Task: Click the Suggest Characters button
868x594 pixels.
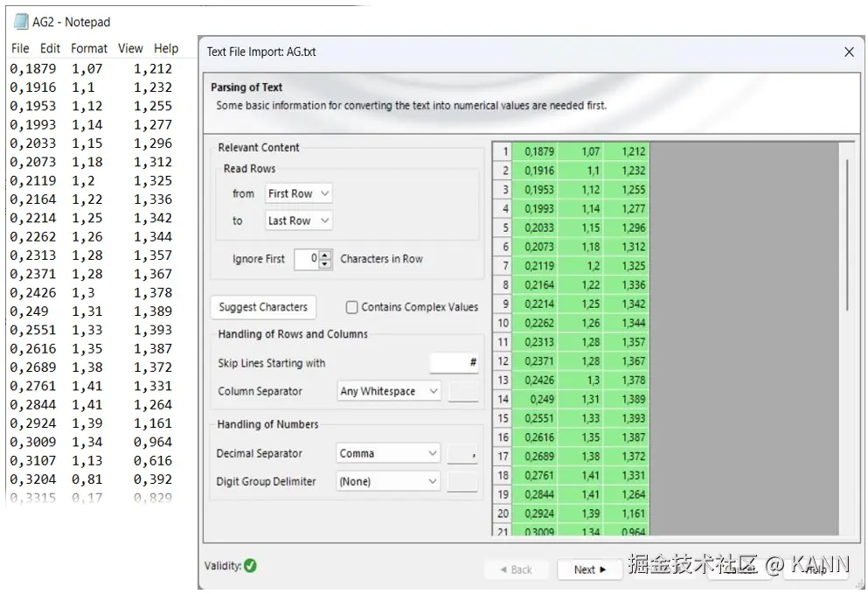Action: coord(263,307)
